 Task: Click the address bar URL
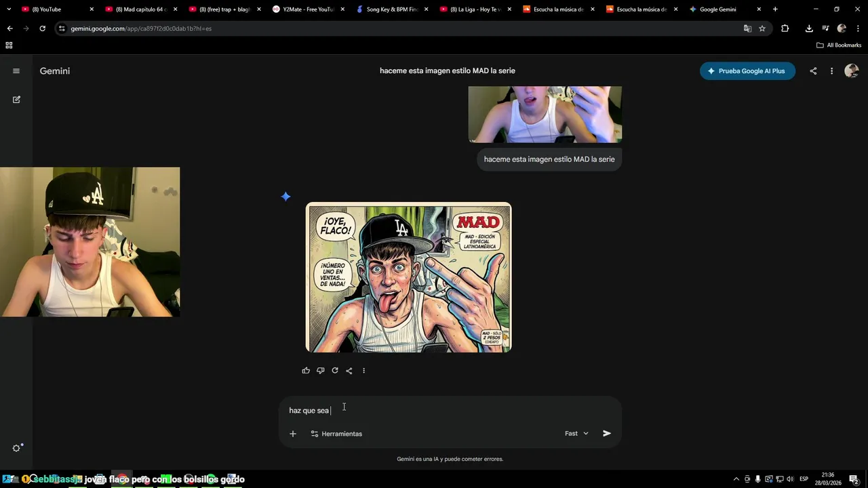pos(141,28)
